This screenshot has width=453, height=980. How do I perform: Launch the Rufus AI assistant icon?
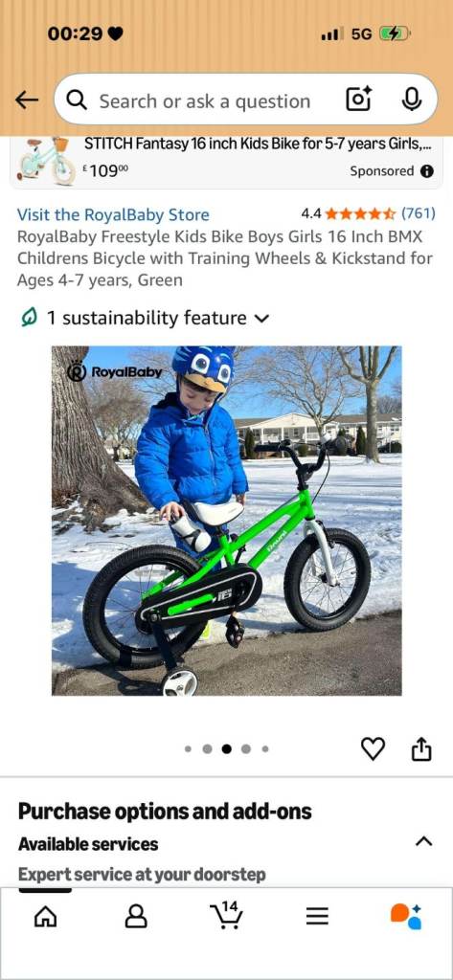[406, 916]
